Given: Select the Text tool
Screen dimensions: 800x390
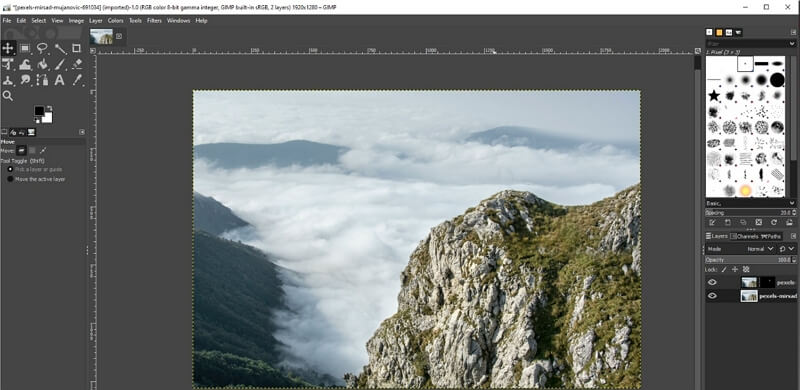Looking at the screenshot, I should point(59,80).
